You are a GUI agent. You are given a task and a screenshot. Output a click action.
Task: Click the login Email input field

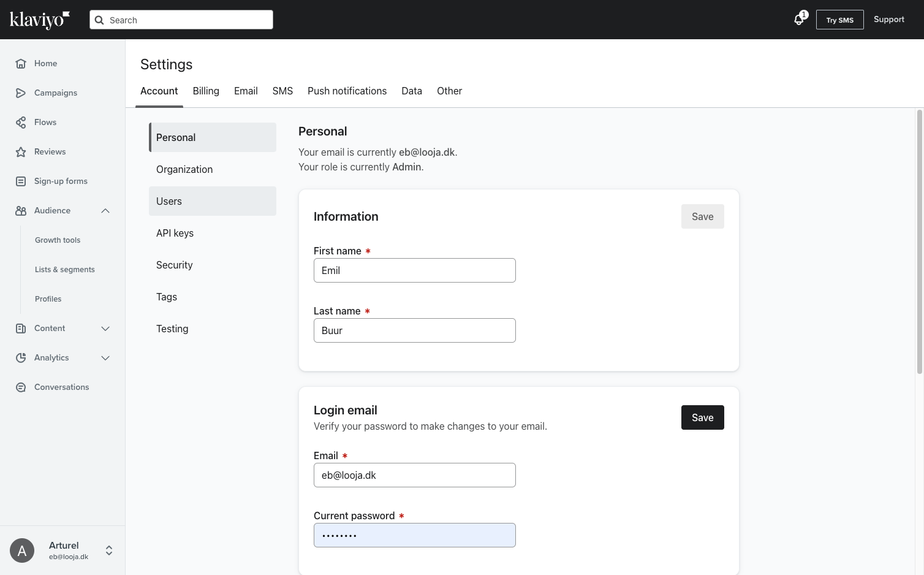click(x=415, y=475)
